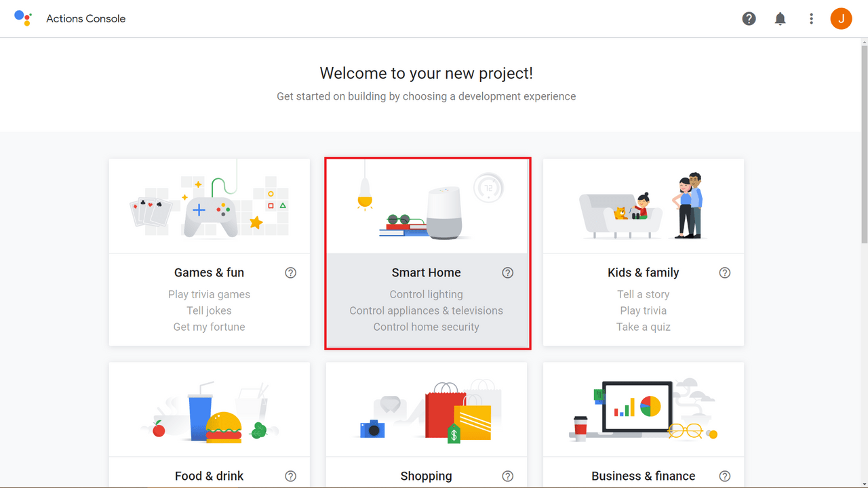The height and width of the screenshot is (488, 868).
Task: Click 'Play trivia' under Kids & family
Action: pyautogui.click(x=644, y=310)
